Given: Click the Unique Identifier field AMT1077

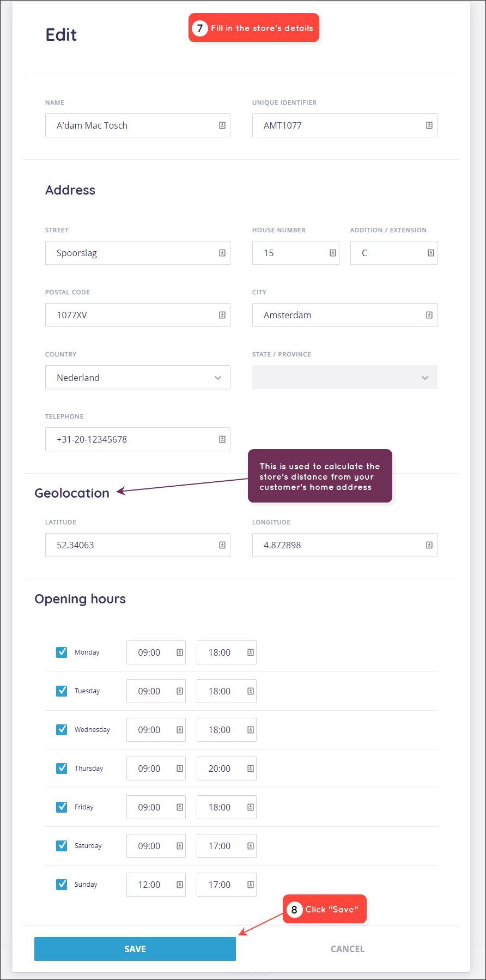Looking at the screenshot, I should tap(345, 125).
